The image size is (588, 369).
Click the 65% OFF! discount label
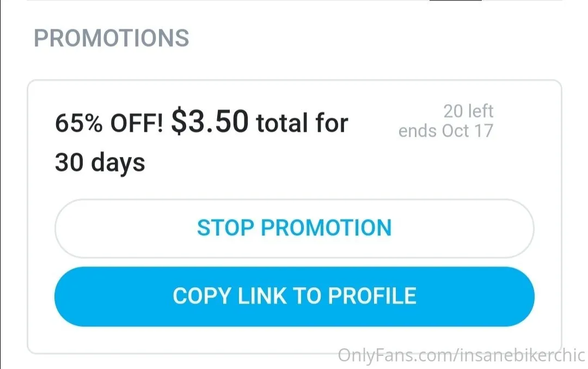(x=109, y=124)
